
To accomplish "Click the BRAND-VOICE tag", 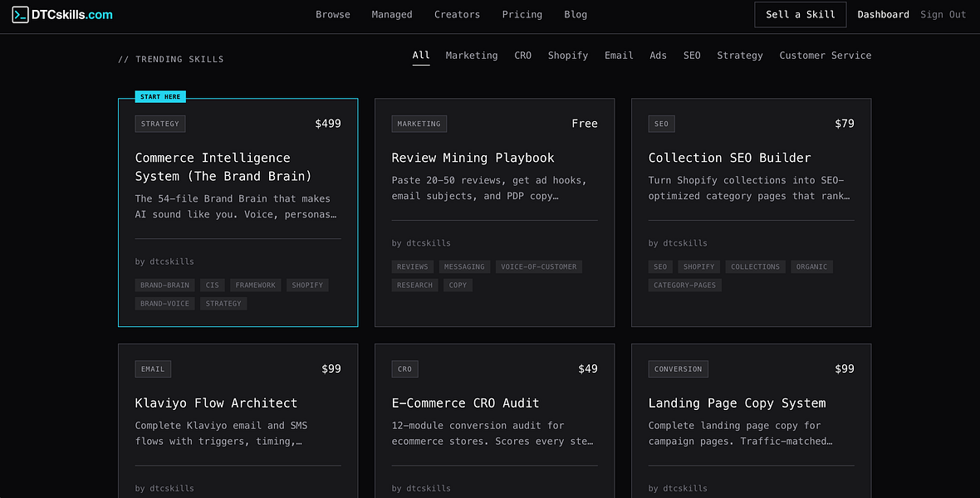I will (x=164, y=304).
